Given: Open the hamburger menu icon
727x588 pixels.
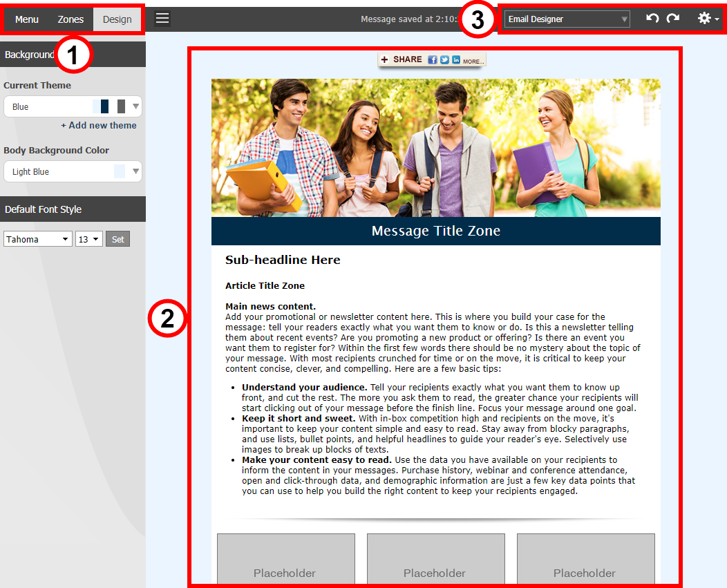Looking at the screenshot, I should pos(162,19).
